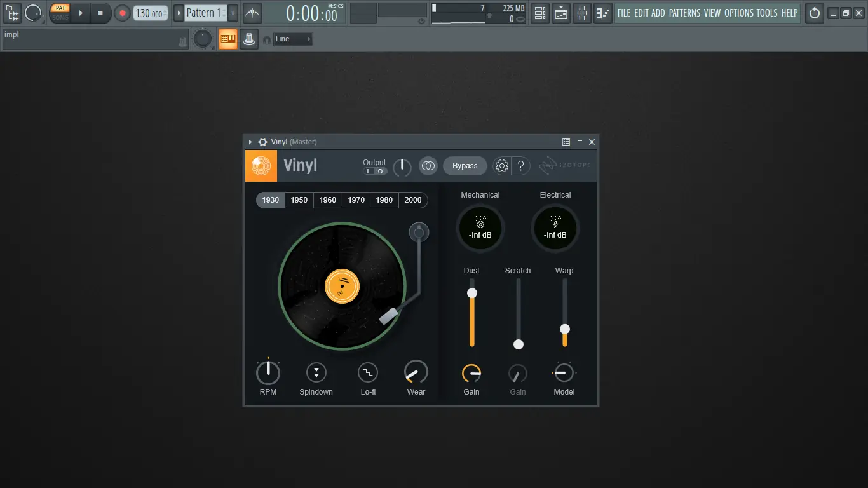Screen dimensions: 868x488
Task: Click the circular arrow icon near window controls
Action: pyautogui.click(x=815, y=13)
